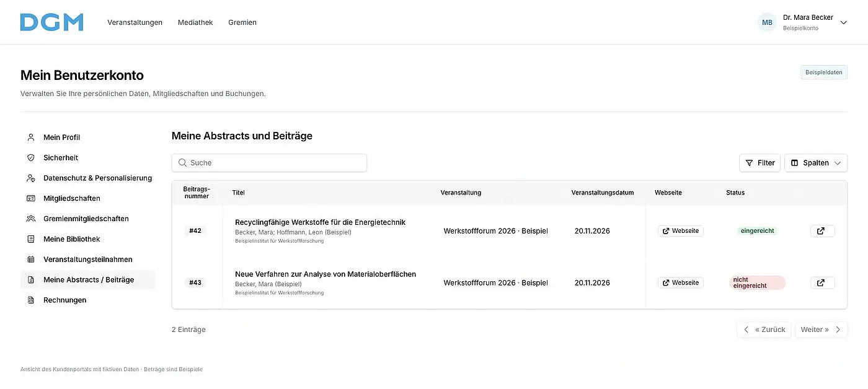
Task: Click the Mitgliedschaften card icon
Action: click(x=31, y=198)
